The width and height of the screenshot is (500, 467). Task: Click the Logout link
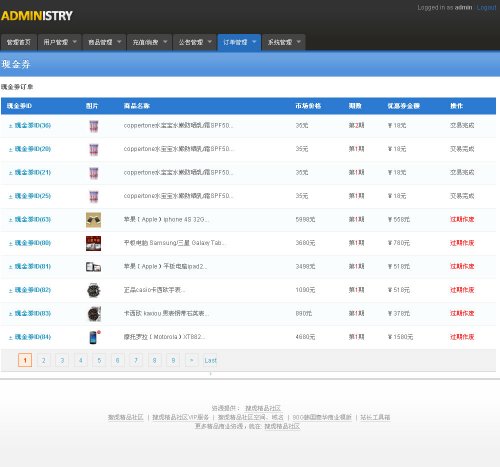tap(486, 7)
